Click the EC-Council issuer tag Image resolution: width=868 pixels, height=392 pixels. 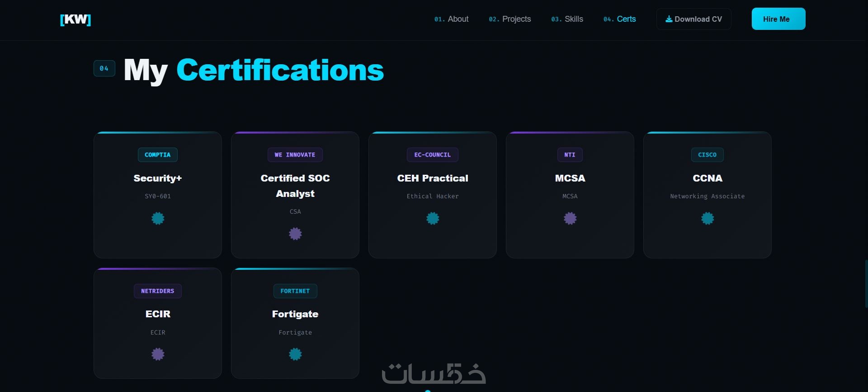click(x=433, y=155)
